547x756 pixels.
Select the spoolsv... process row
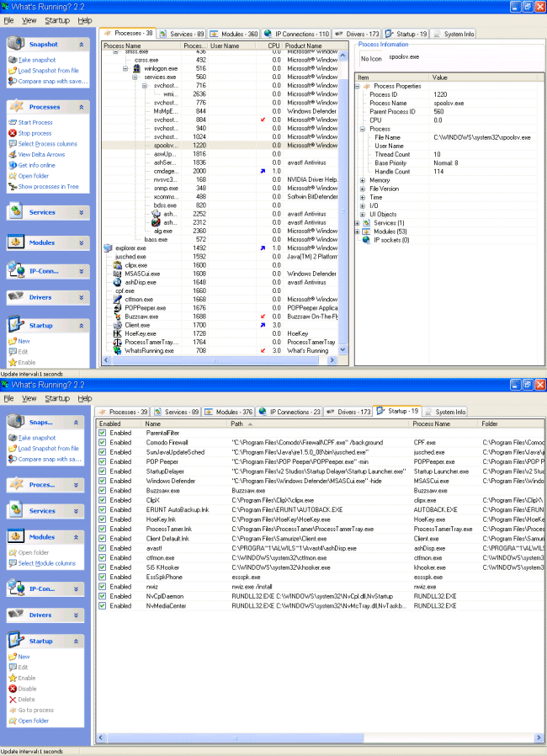(x=220, y=145)
